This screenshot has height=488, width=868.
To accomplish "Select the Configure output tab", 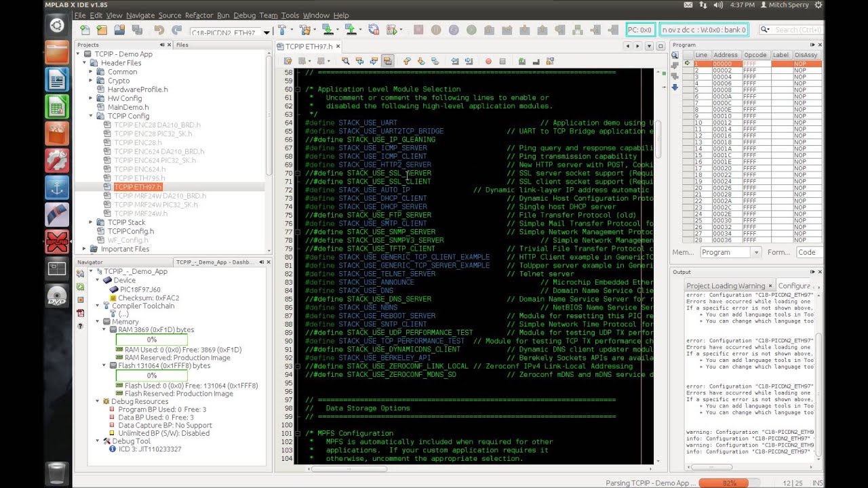I will coord(794,285).
